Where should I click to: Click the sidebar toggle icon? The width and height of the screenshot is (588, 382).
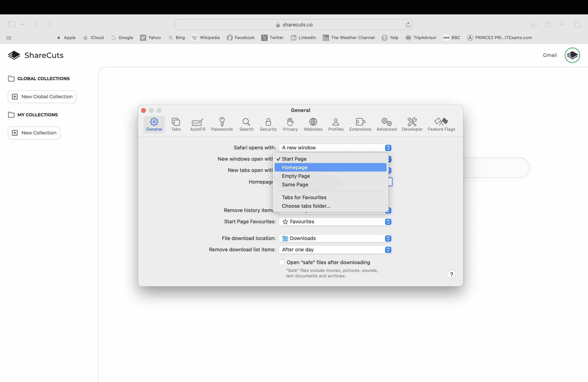pos(12,24)
